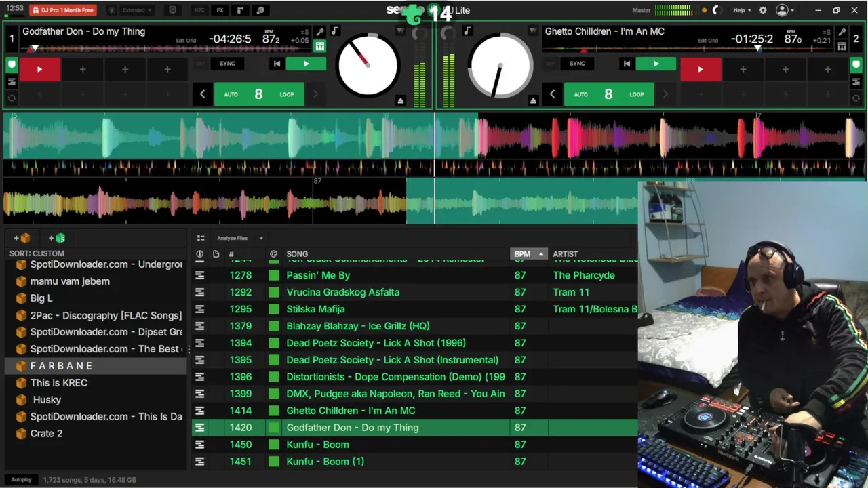Click Autoplay in status bar
This screenshot has width=868, height=488.
tap(21, 480)
